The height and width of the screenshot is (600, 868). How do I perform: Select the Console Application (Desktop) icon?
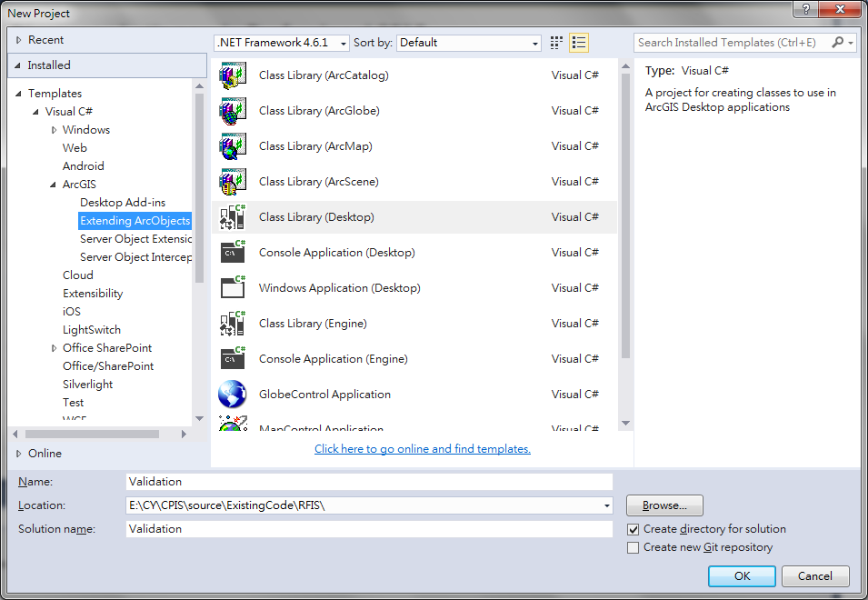pos(233,253)
